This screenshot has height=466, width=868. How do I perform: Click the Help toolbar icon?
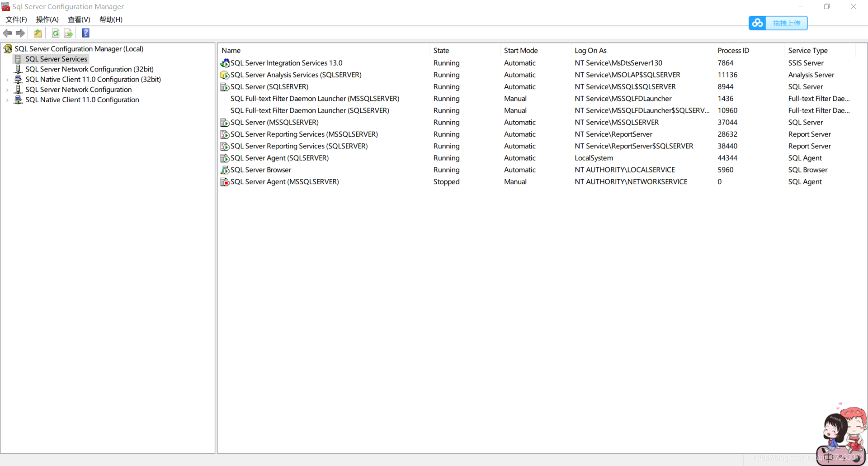click(85, 33)
